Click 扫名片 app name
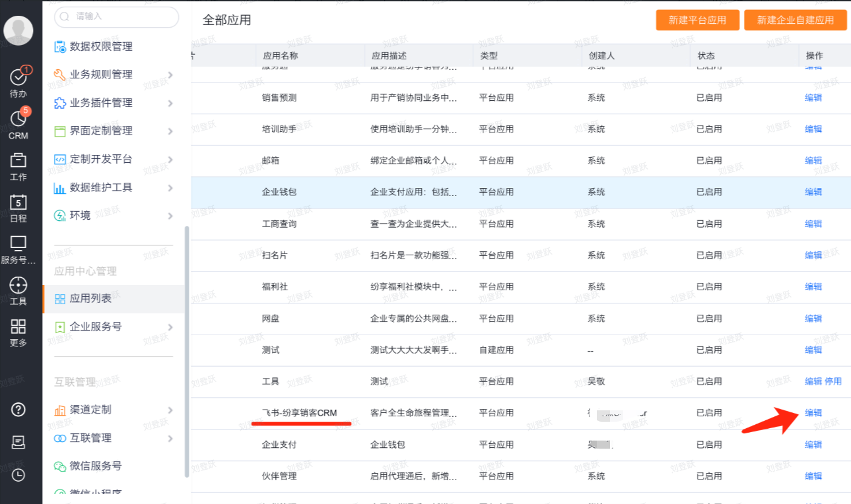Viewport: 851px width, 504px height. tap(275, 255)
